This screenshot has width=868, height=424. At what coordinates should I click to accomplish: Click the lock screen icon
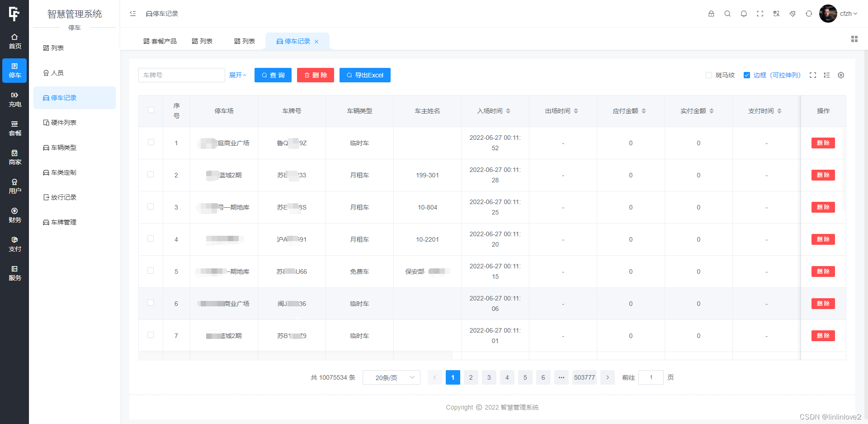click(711, 14)
